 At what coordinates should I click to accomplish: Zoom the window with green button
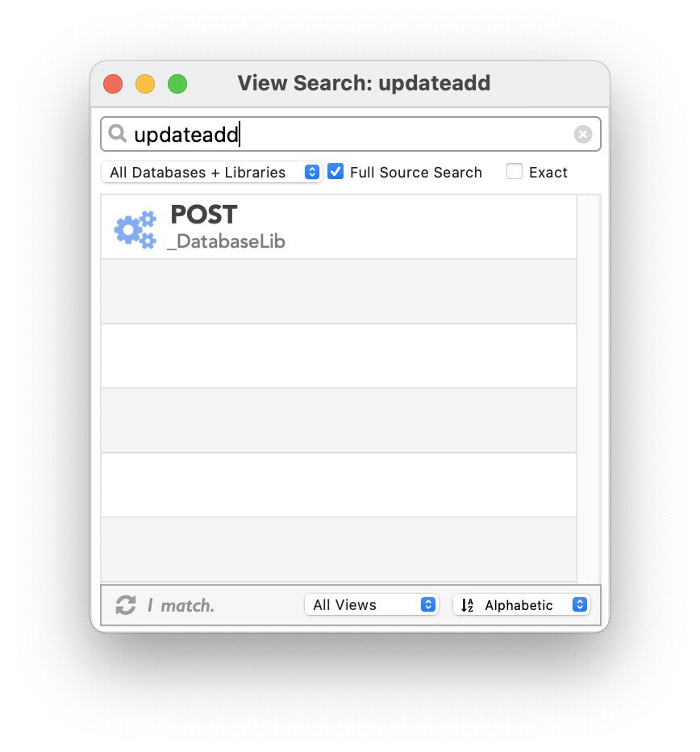click(177, 84)
